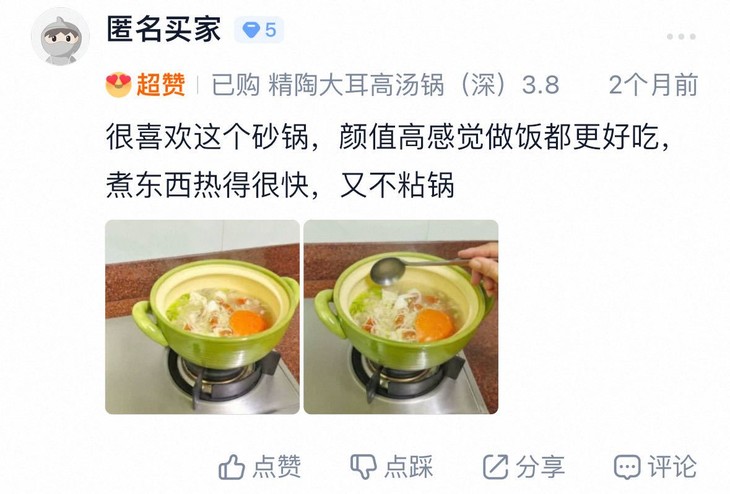Click the comment bubble icon

627,467
